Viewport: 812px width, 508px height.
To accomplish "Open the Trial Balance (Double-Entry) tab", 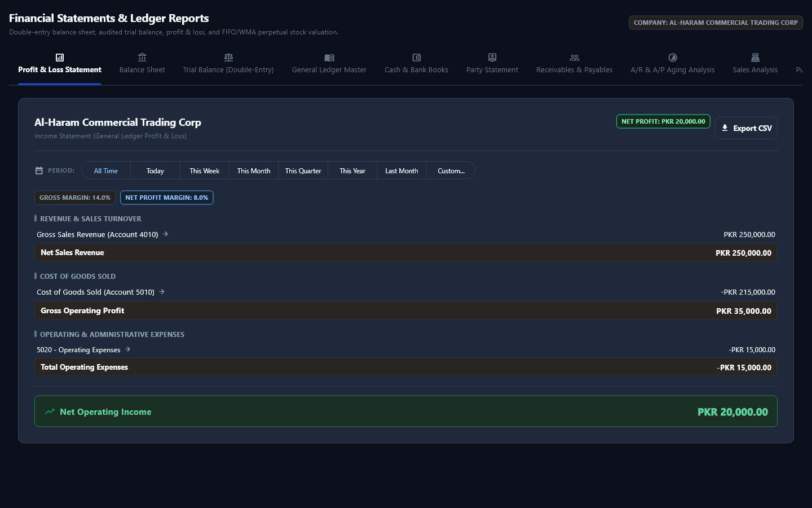I will 228,65.
